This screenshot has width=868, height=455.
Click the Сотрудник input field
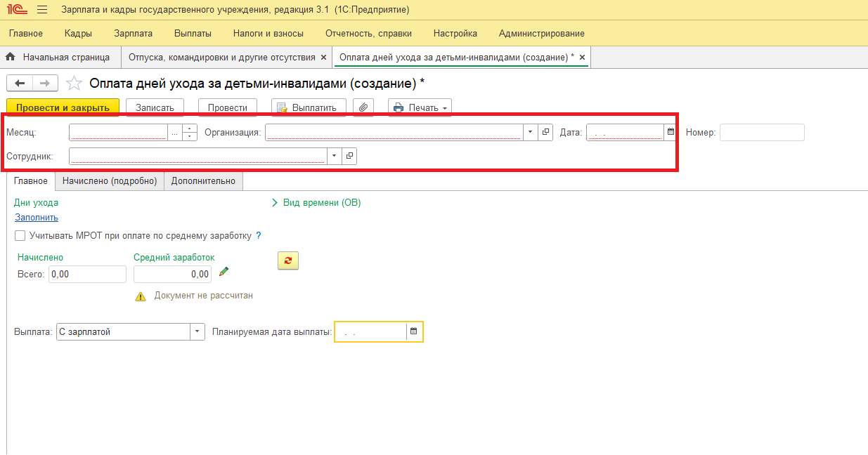(198, 156)
